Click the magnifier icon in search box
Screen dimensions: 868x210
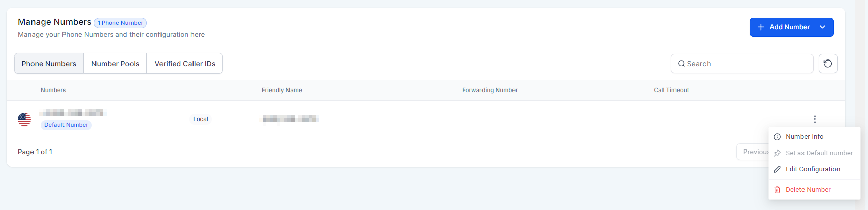pyautogui.click(x=681, y=64)
